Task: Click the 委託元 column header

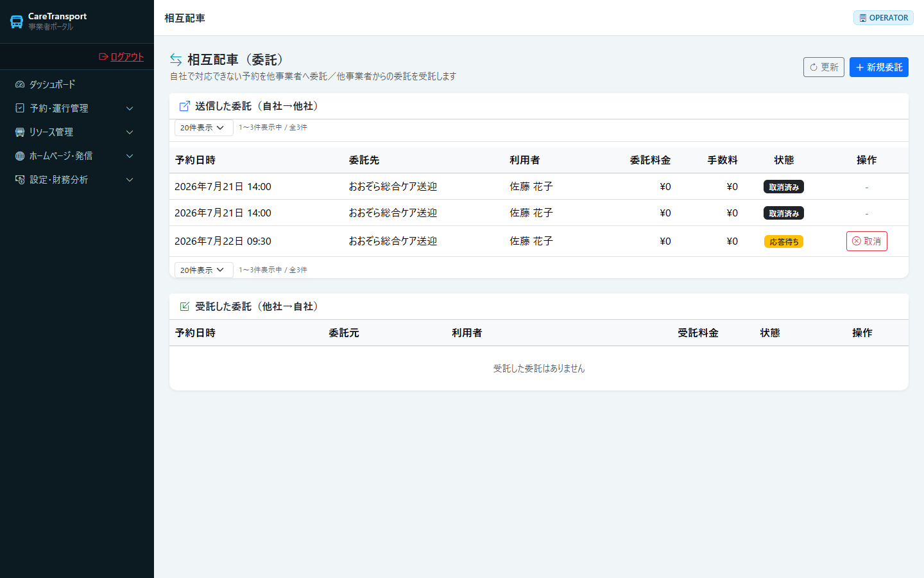Action: [344, 333]
